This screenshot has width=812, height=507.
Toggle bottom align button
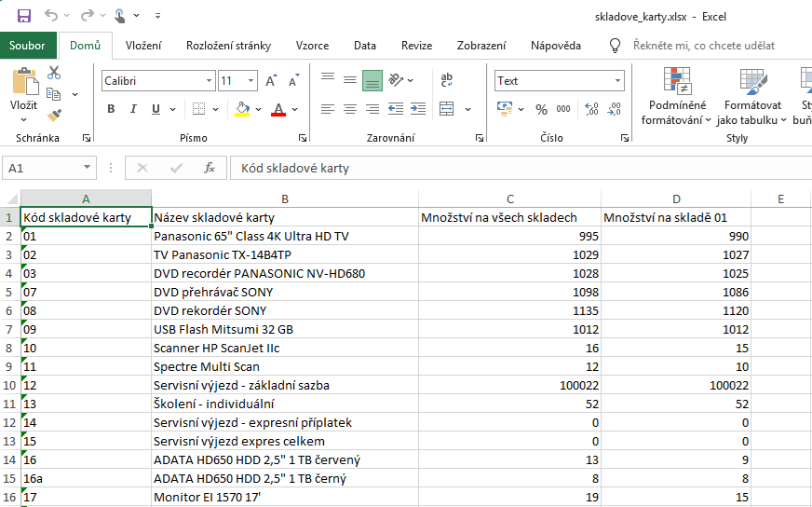point(372,80)
